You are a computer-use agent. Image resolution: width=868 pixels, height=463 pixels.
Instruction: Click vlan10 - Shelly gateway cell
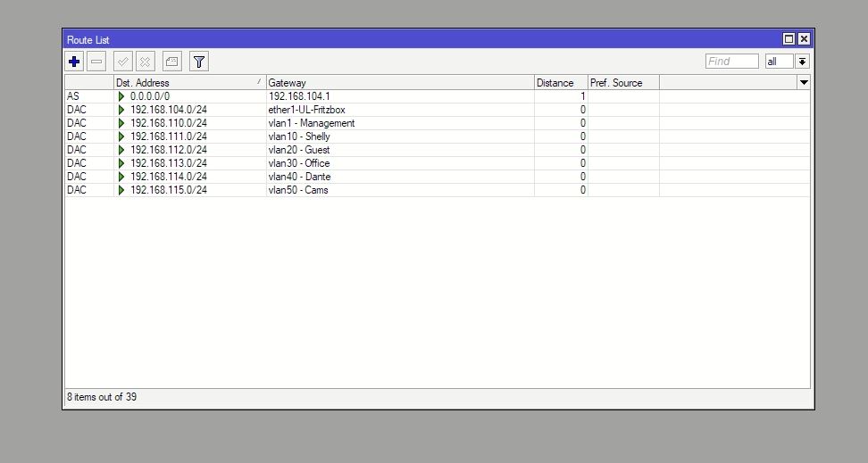coord(400,136)
